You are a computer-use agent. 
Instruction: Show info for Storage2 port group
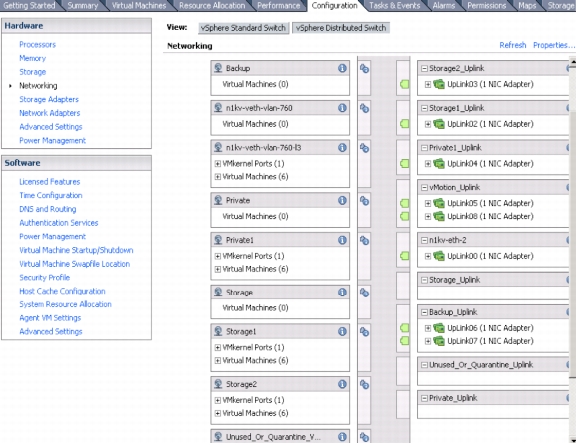pyautogui.click(x=342, y=385)
